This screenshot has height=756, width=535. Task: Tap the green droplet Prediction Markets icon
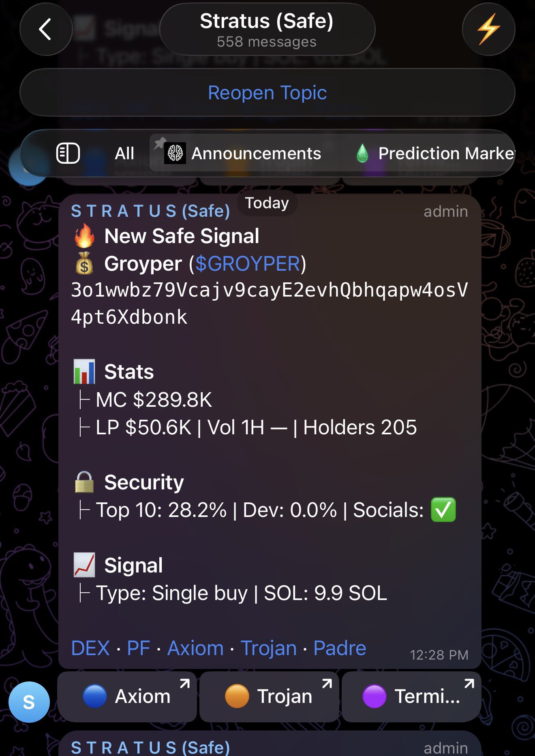[x=362, y=154]
